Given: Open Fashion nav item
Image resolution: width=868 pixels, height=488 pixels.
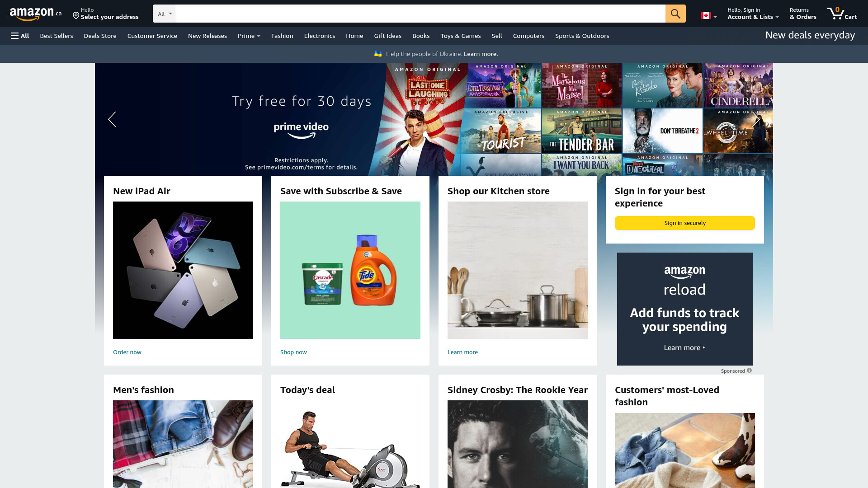Looking at the screenshot, I should (282, 36).
